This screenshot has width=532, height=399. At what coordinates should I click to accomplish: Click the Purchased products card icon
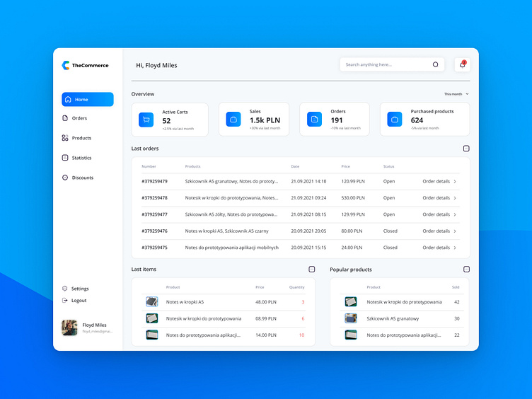click(395, 120)
